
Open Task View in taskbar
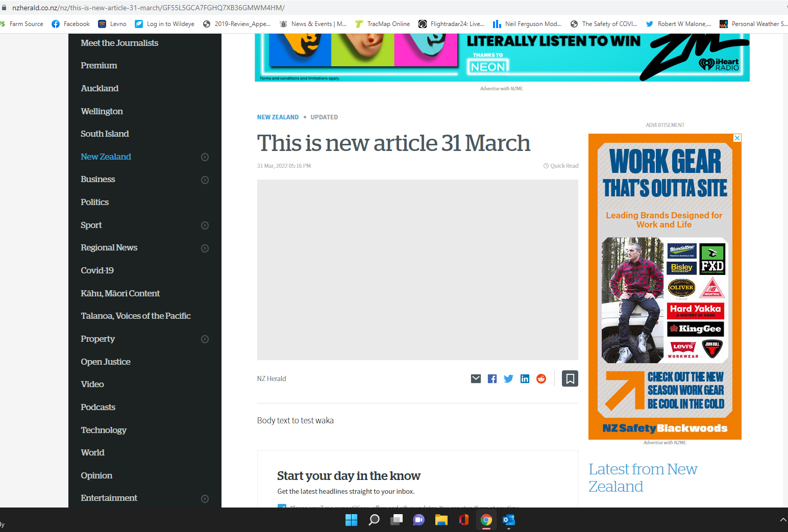pyautogui.click(x=397, y=520)
